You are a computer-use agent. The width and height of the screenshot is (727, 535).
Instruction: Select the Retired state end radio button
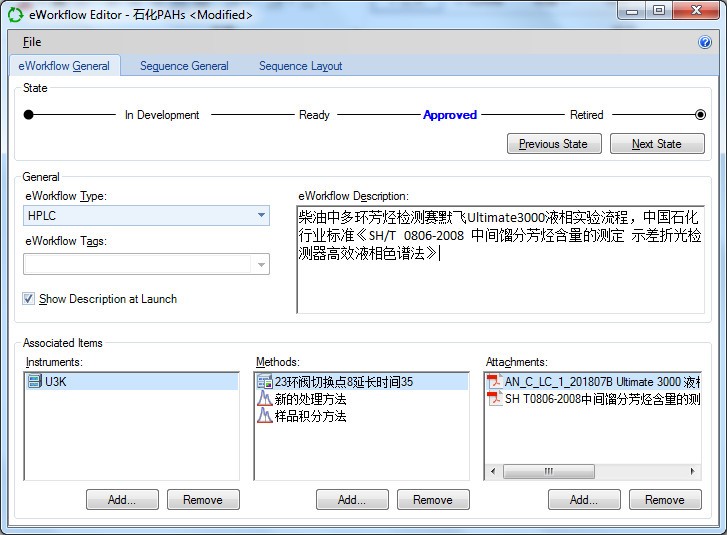[700, 115]
